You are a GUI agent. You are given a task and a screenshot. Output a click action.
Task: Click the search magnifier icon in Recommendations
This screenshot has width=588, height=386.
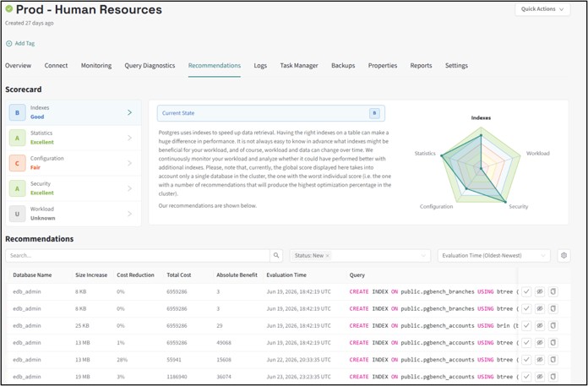[276, 256]
